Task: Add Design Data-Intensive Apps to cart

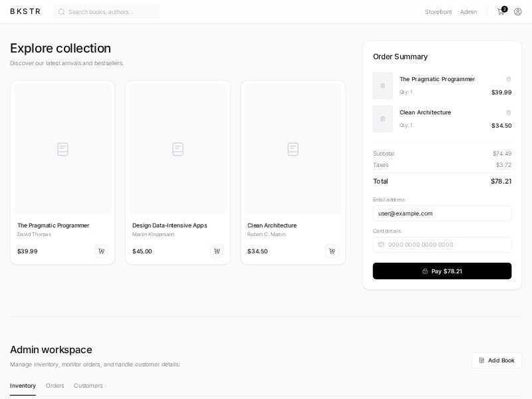Action: (217, 251)
